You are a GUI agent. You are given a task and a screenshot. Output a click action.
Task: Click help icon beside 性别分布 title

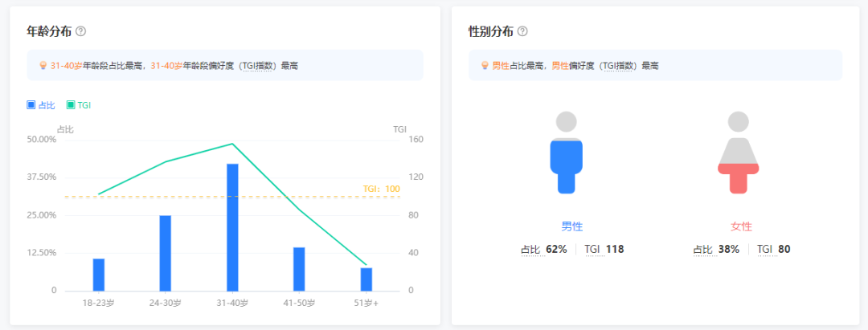pos(522,31)
